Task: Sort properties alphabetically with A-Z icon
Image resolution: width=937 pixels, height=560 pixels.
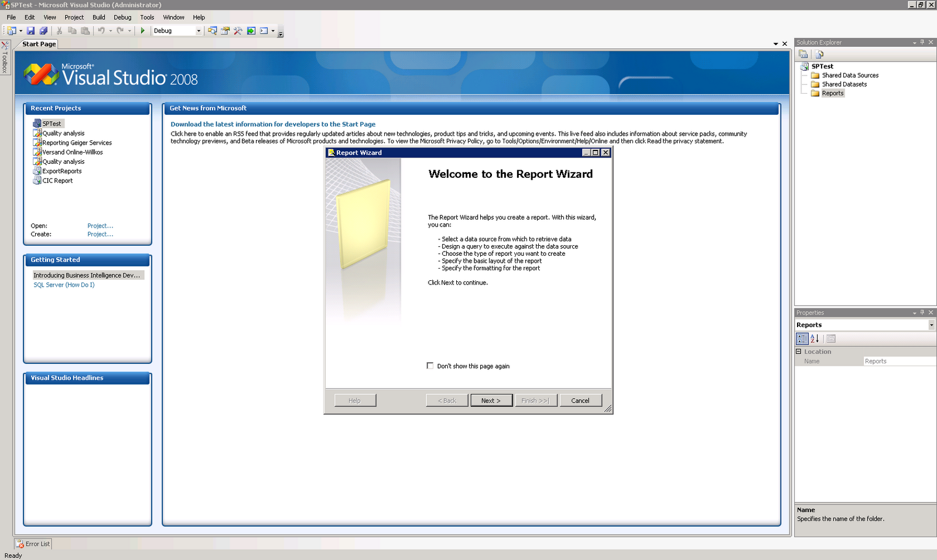Action: pyautogui.click(x=815, y=339)
